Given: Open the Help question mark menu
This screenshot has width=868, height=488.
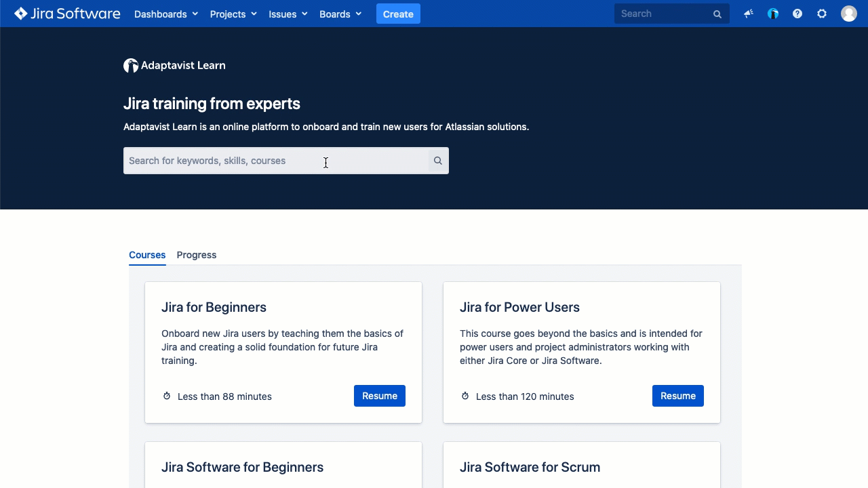Looking at the screenshot, I should pyautogui.click(x=797, y=14).
